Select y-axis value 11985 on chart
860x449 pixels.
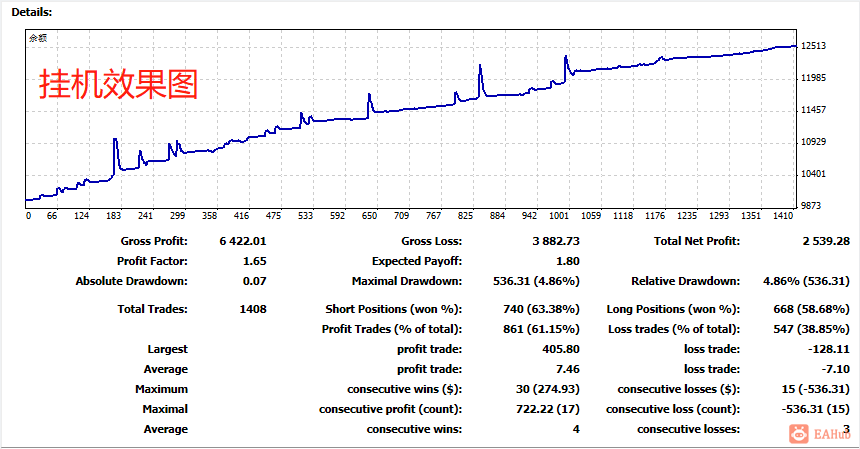point(813,78)
